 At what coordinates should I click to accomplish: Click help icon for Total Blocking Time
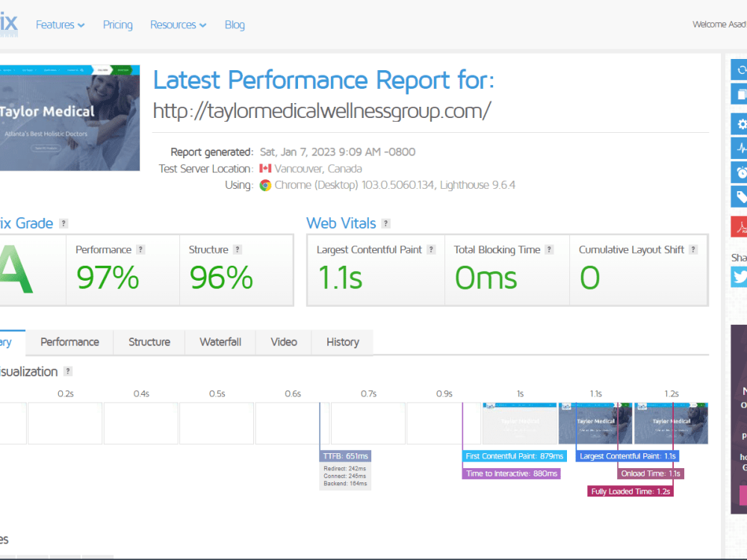(549, 249)
